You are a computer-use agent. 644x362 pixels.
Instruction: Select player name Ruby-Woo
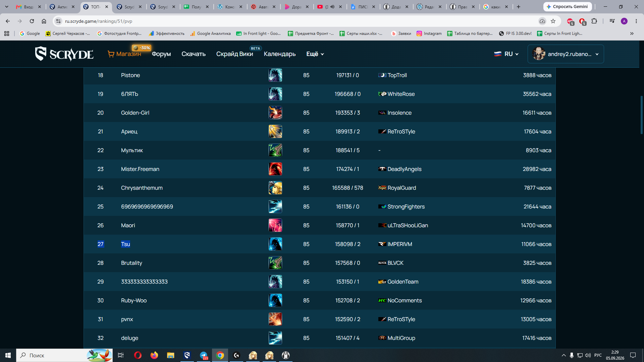[x=134, y=300]
